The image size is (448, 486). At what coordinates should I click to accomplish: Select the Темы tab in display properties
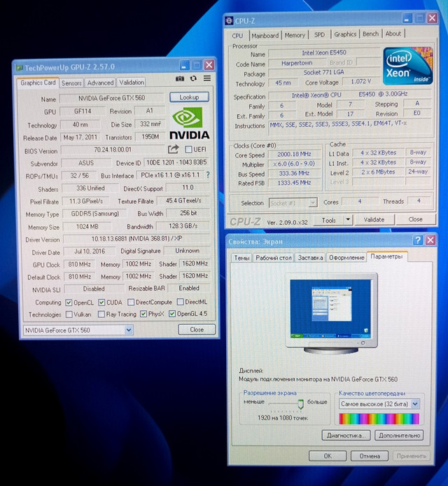(241, 258)
